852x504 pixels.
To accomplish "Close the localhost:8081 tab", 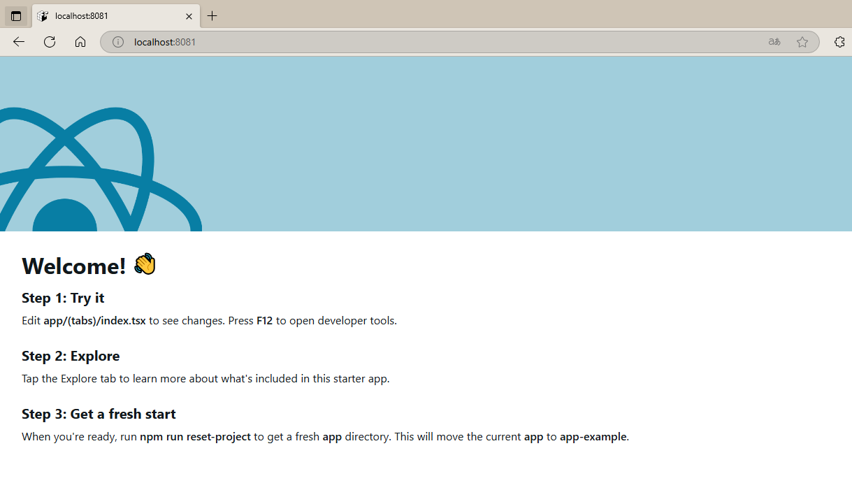I will pos(189,16).
